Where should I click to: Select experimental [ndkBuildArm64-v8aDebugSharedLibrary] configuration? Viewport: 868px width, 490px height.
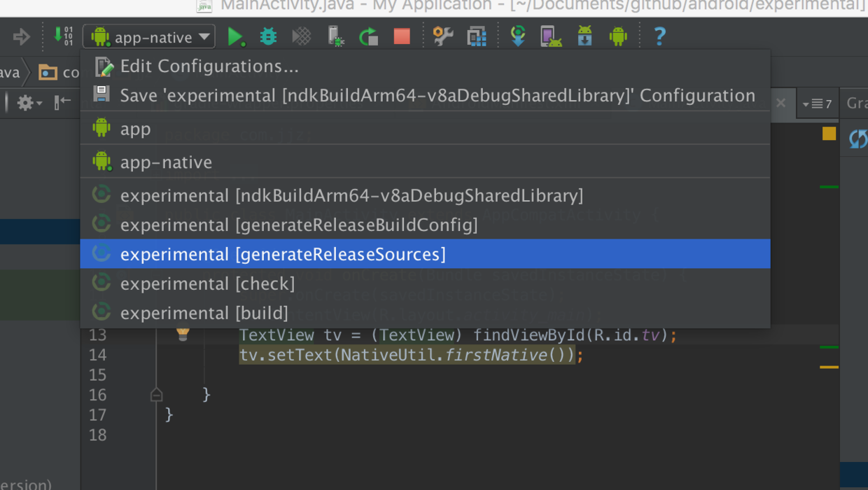click(426, 195)
